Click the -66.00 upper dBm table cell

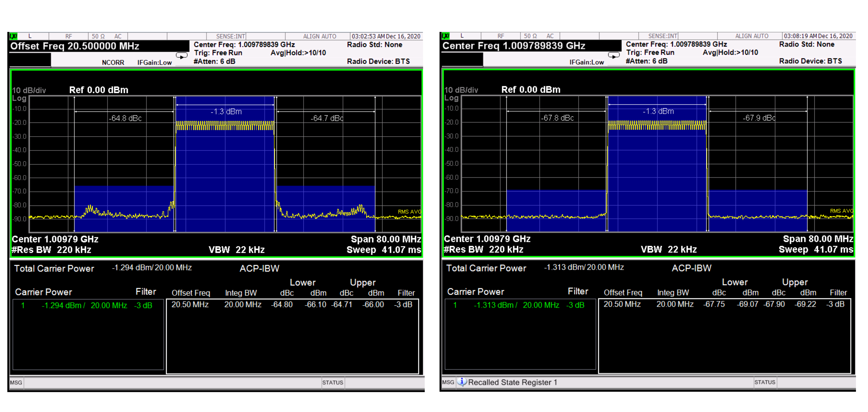373,305
